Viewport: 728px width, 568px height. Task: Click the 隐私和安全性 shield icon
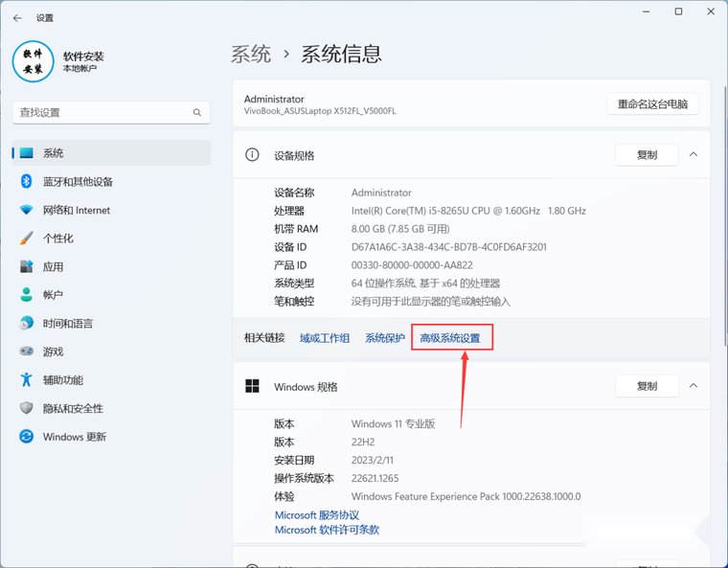[x=27, y=408]
